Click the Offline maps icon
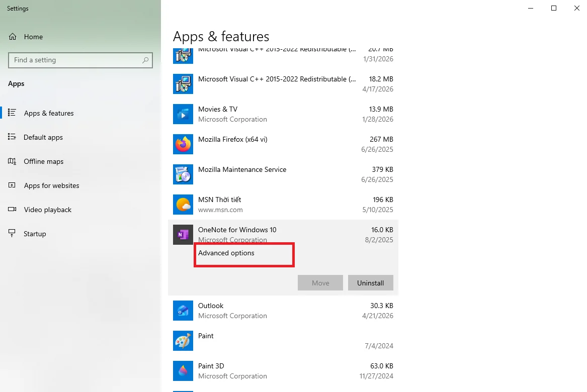587x392 pixels. 12,161
